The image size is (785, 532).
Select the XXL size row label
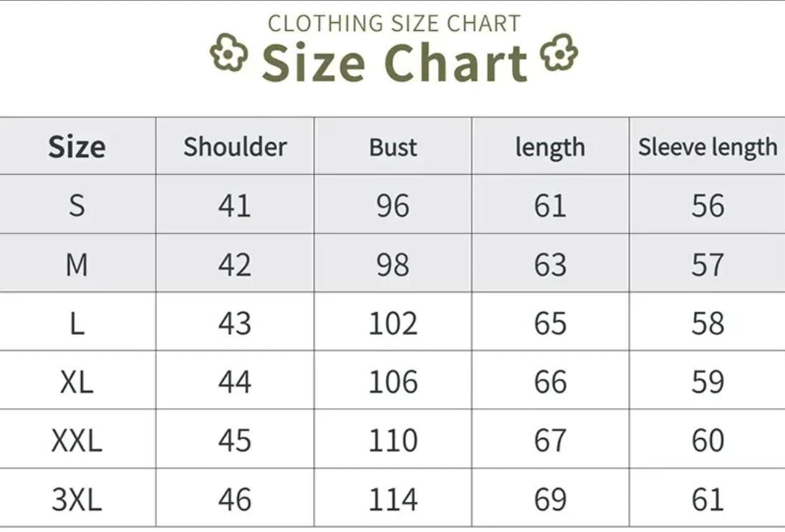coord(77,440)
